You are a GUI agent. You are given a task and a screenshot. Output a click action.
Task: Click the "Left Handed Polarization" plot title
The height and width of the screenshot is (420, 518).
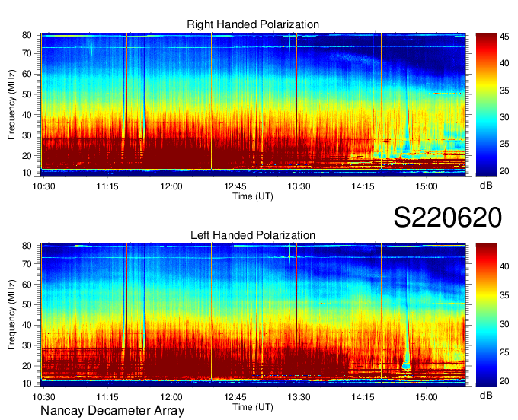[x=253, y=235]
